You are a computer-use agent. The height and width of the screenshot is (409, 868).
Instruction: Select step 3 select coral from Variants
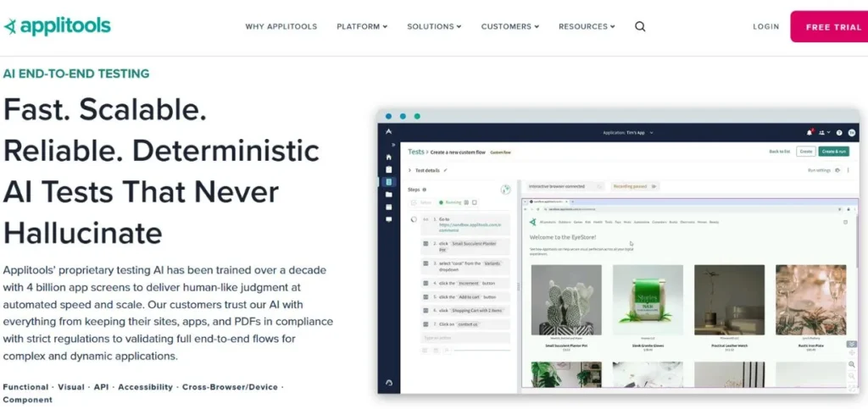pyautogui.click(x=465, y=267)
